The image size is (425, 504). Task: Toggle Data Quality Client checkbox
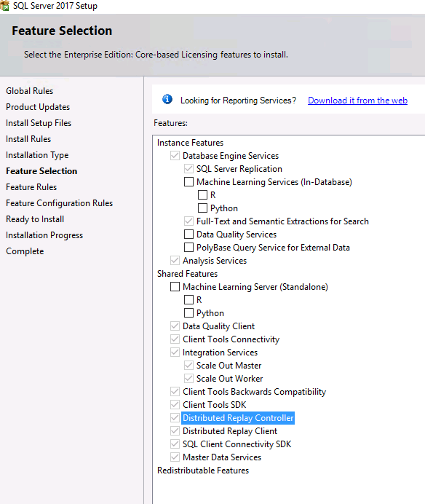[175, 326]
